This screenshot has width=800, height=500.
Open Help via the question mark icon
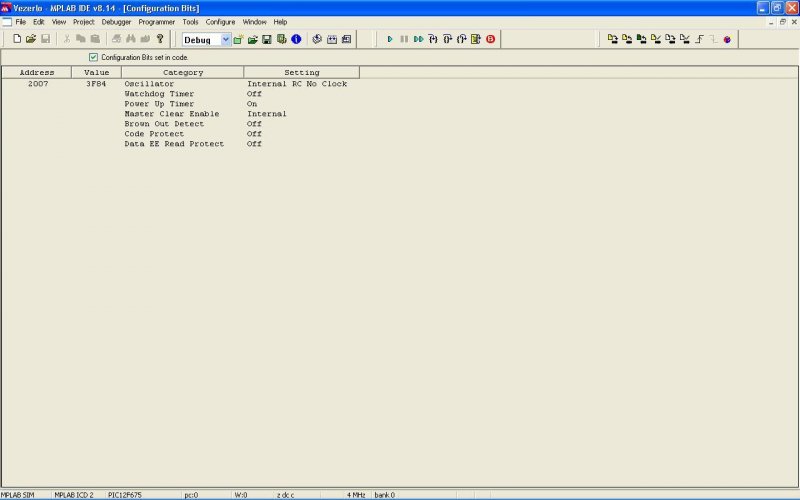pyautogui.click(x=160, y=39)
